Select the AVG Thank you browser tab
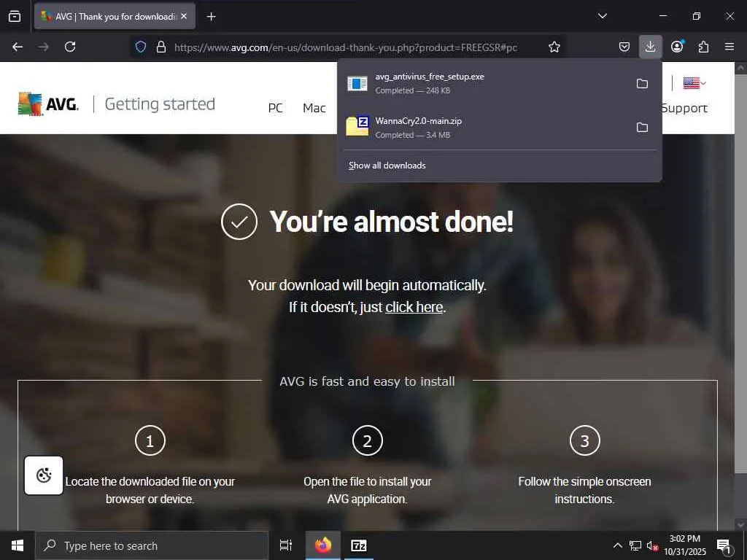Viewport: 747px width, 560px height. coord(115,16)
